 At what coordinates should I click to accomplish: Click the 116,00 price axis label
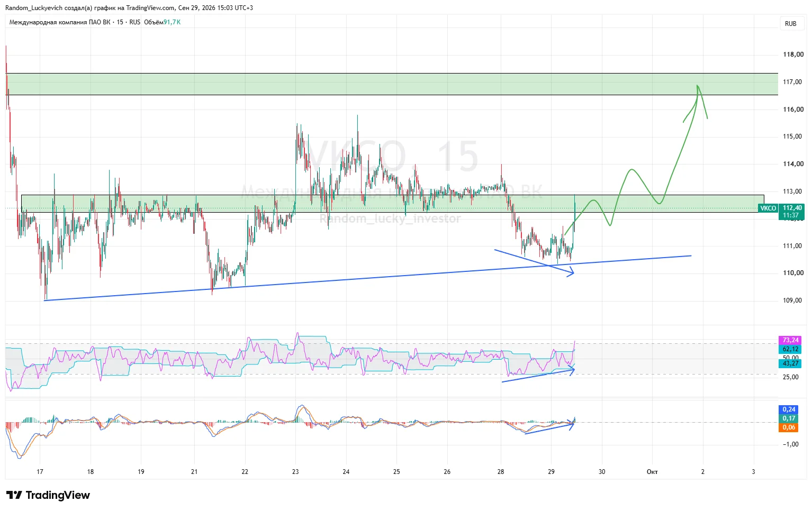click(x=793, y=109)
